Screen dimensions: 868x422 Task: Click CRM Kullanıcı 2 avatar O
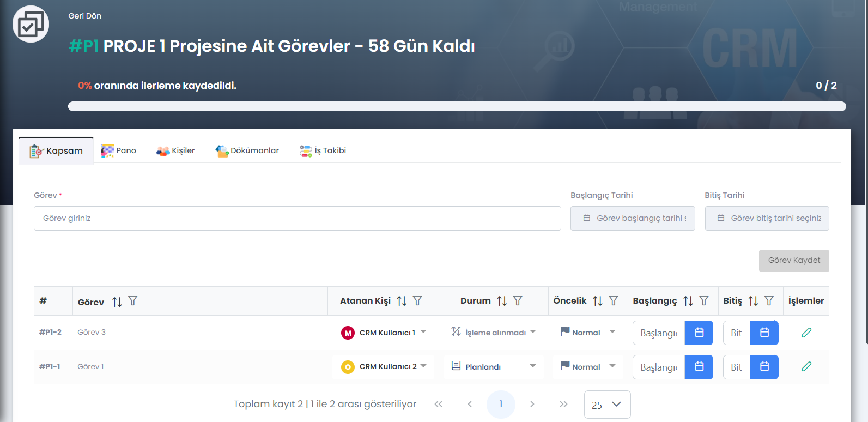[x=348, y=367]
